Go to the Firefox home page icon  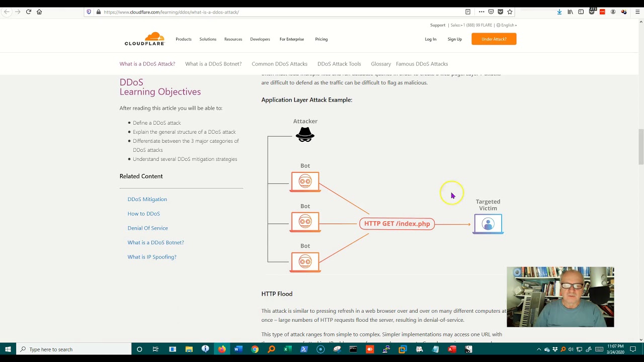[39, 12]
